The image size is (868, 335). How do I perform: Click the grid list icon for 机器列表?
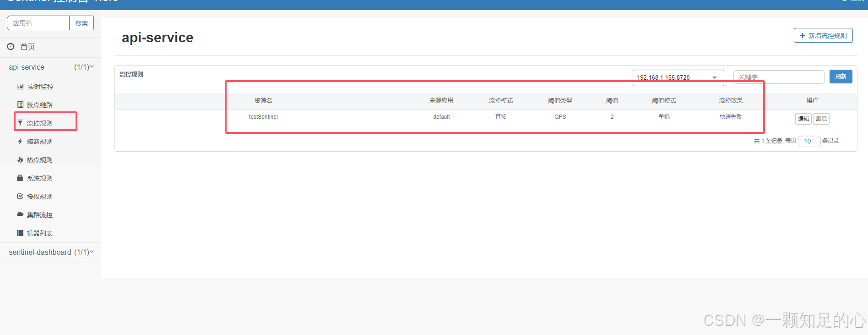click(x=20, y=233)
